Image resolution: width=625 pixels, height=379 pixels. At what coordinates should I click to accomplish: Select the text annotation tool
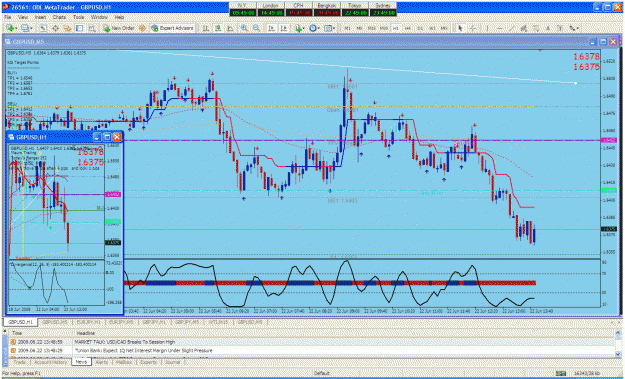coord(548,28)
